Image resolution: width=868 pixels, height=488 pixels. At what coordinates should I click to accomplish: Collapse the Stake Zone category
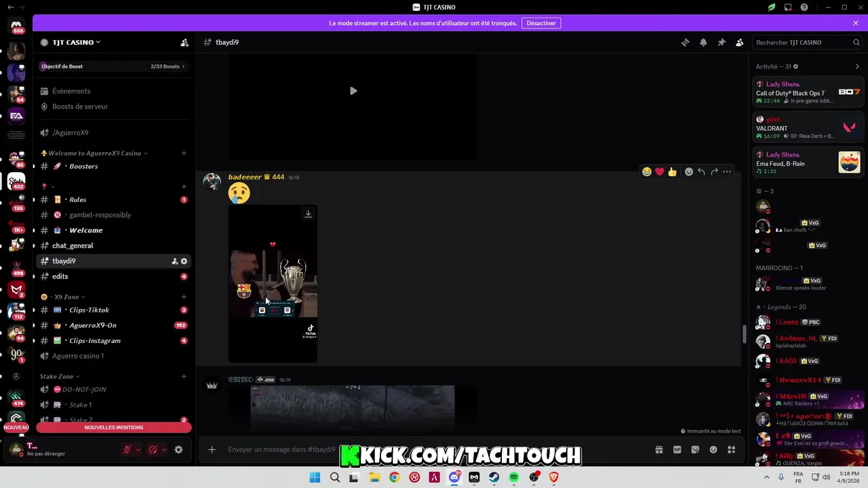point(60,376)
